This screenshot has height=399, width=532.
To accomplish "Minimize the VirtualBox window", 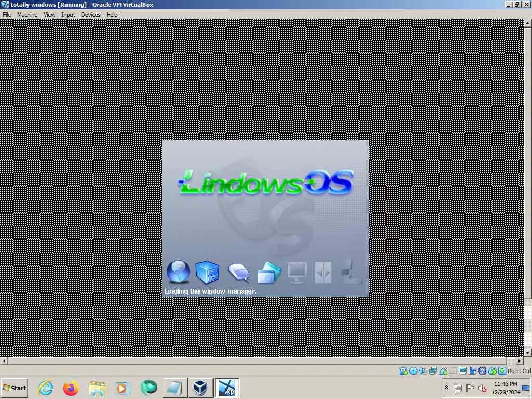I will point(508,5).
